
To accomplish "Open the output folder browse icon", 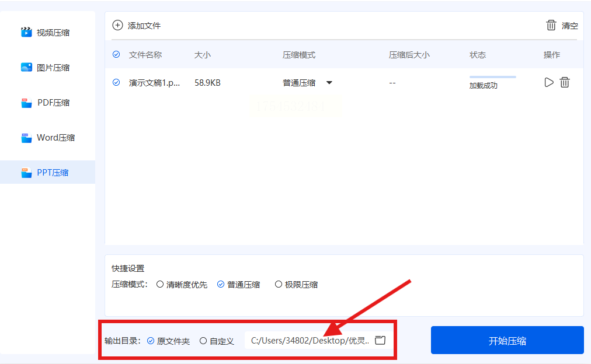I will tap(380, 340).
